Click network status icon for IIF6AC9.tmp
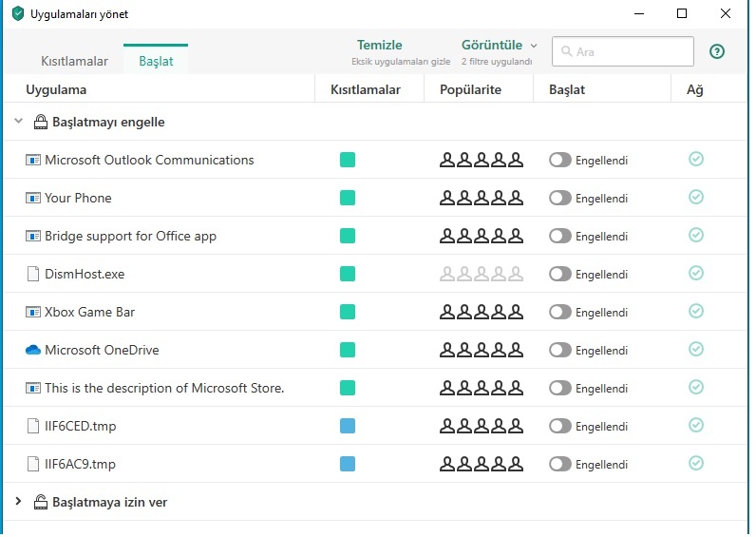 [696, 464]
